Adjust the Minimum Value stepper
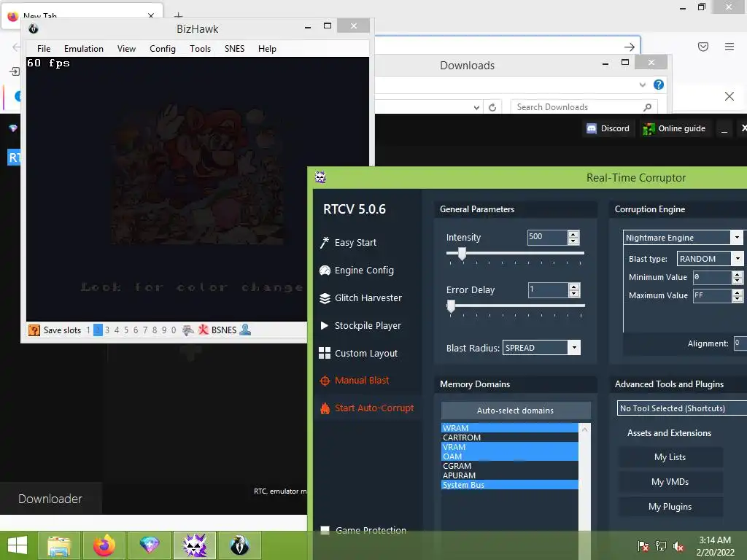This screenshot has height=560, width=747. pyautogui.click(x=737, y=277)
